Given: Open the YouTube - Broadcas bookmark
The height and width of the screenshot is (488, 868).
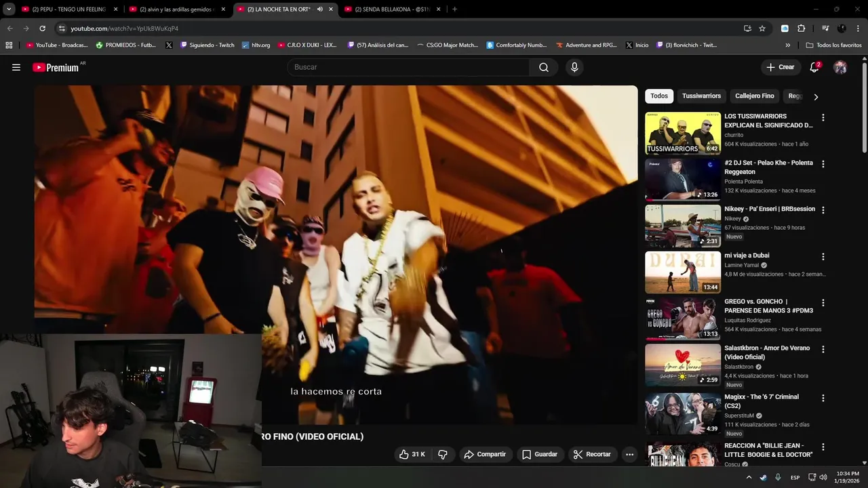Looking at the screenshot, I should pyautogui.click(x=57, y=45).
